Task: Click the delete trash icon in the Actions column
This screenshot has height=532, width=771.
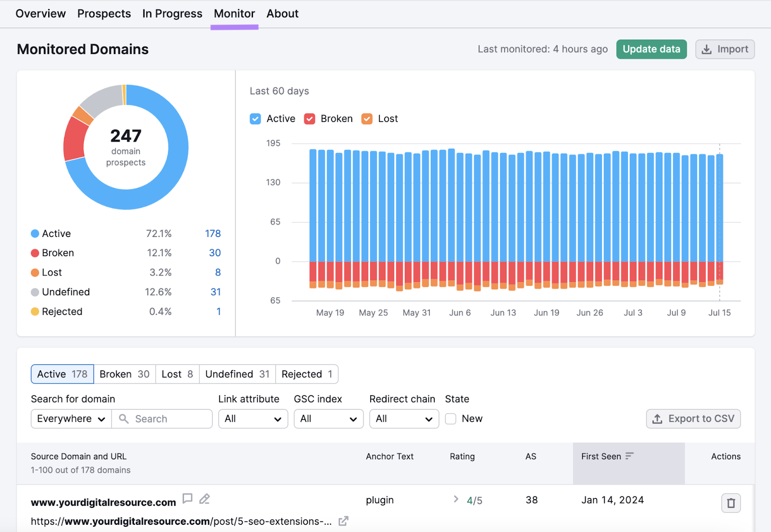Action: point(731,503)
